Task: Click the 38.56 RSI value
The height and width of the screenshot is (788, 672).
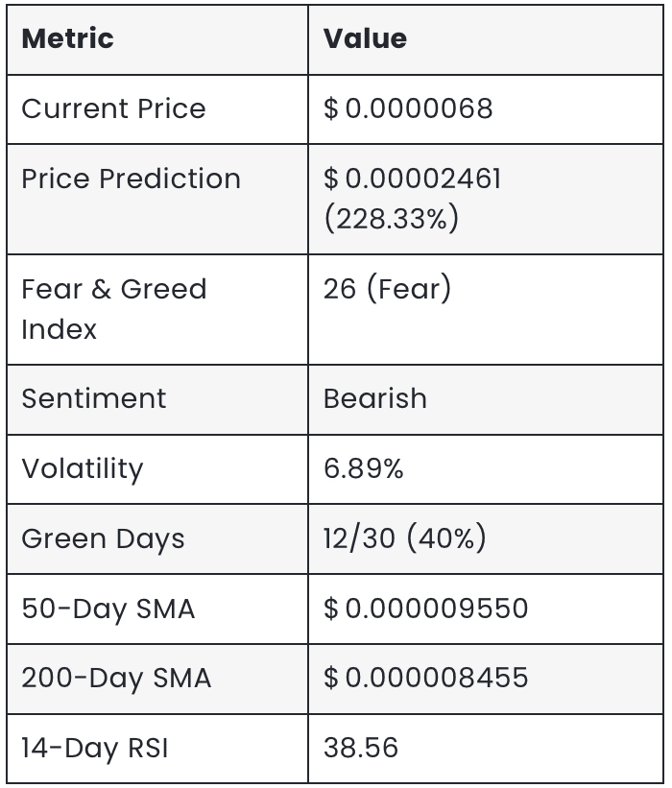Action: [x=361, y=748]
